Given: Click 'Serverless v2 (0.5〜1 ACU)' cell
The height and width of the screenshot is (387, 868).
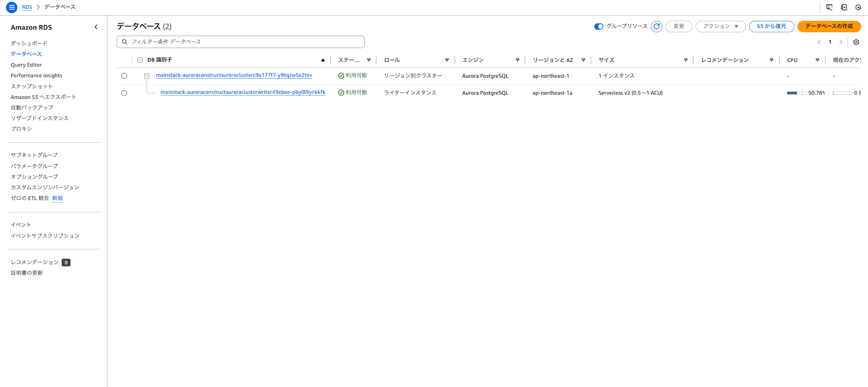Looking at the screenshot, I should coord(630,93).
